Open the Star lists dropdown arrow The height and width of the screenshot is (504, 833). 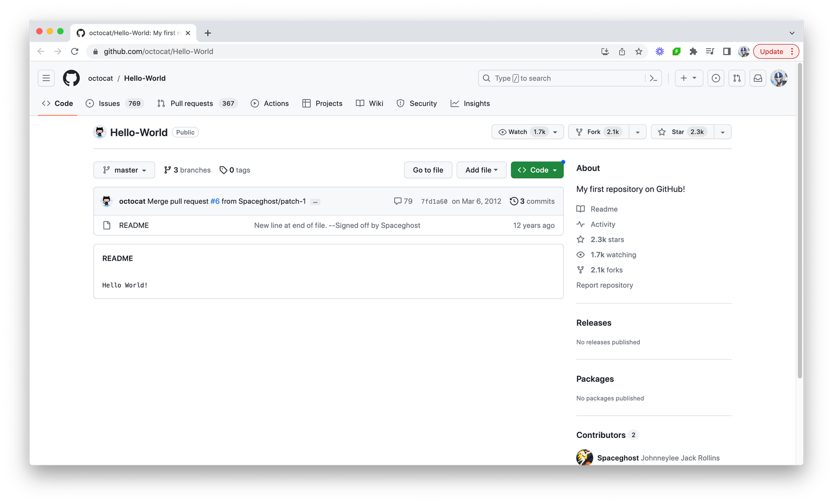pyautogui.click(x=723, y=132)
